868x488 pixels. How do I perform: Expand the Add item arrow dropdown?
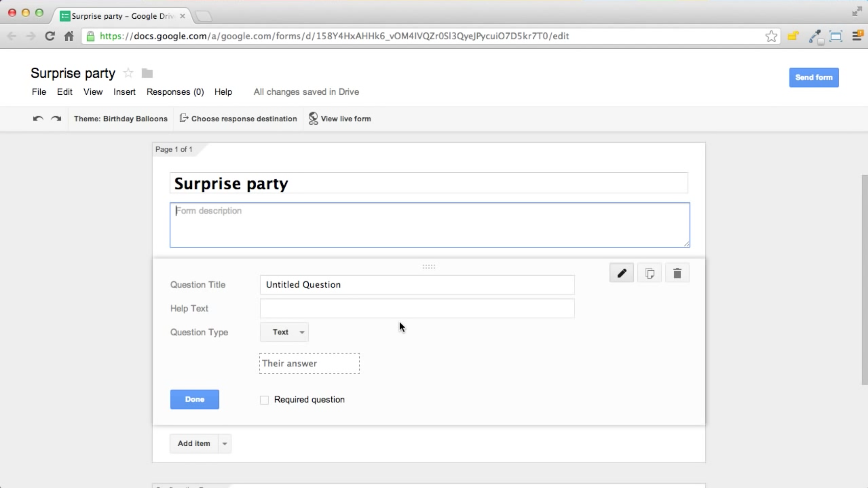(x=224, y=443)
